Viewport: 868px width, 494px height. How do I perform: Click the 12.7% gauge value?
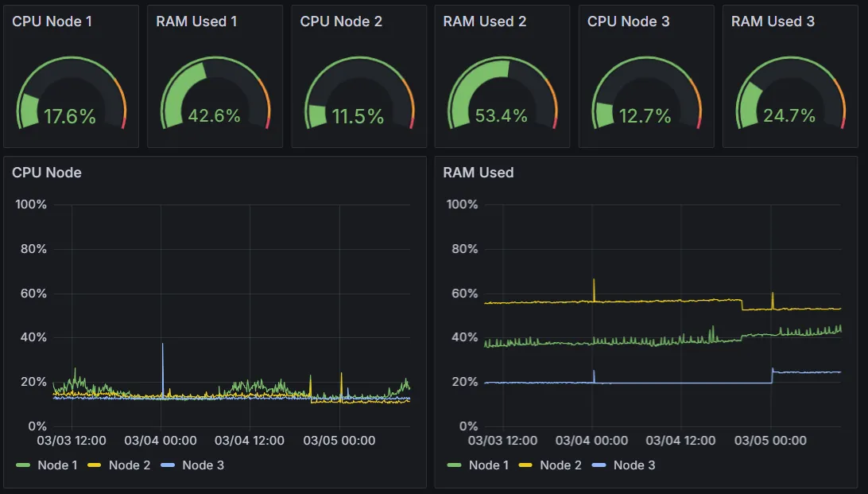click(x=645, y=117)
